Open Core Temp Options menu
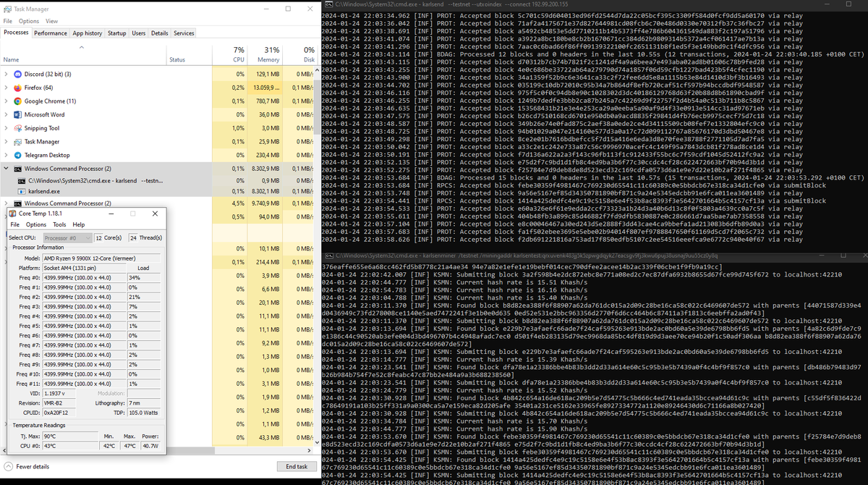This screenshot has width=868, height=485. coord(35,224)
